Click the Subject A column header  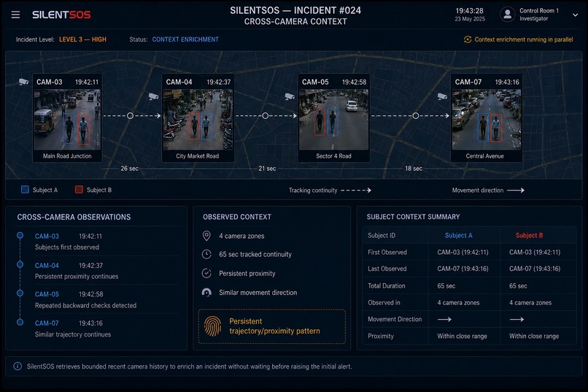coord(459,235)
